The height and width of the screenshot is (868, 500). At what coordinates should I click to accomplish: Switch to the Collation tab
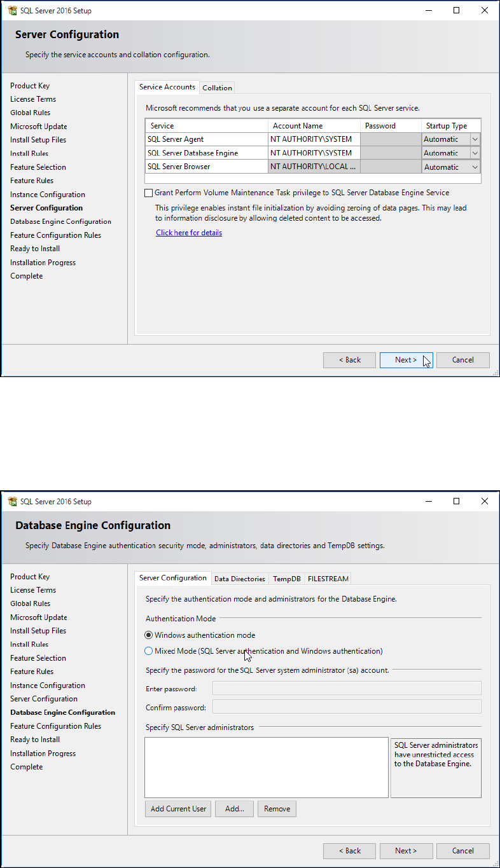click(217, 88)
